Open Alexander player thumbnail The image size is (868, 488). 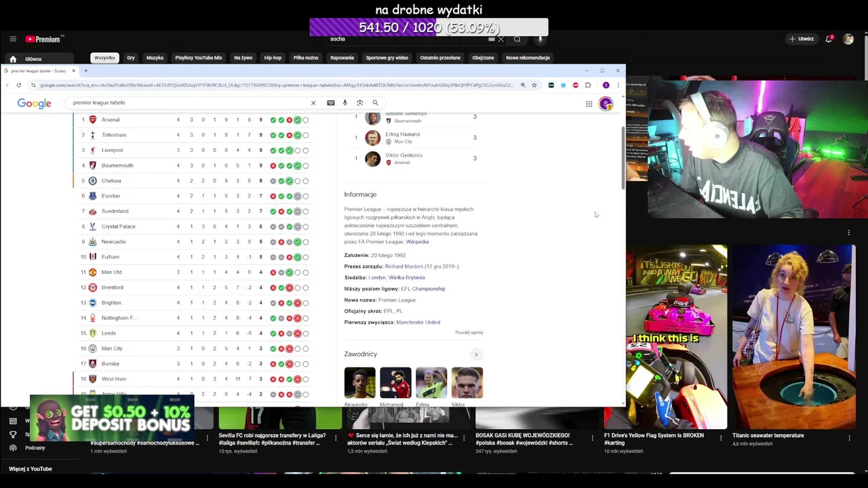[x=359, y=383]
